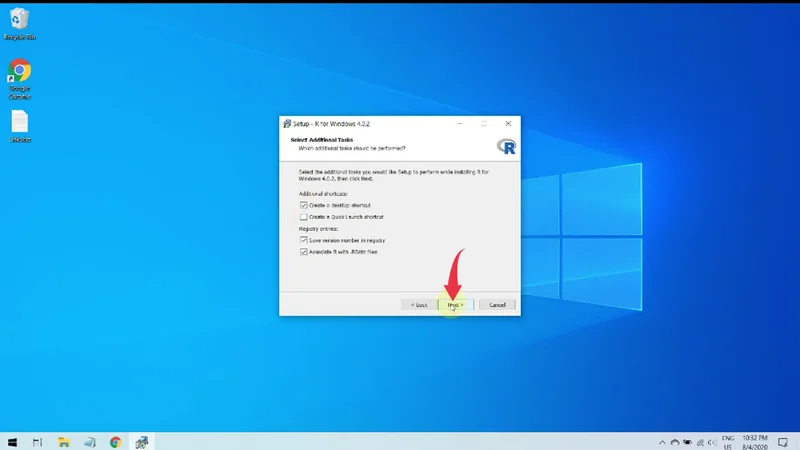Cancel the R installation
This screenshot has height=450, width=800.
(x=497, y=304)
